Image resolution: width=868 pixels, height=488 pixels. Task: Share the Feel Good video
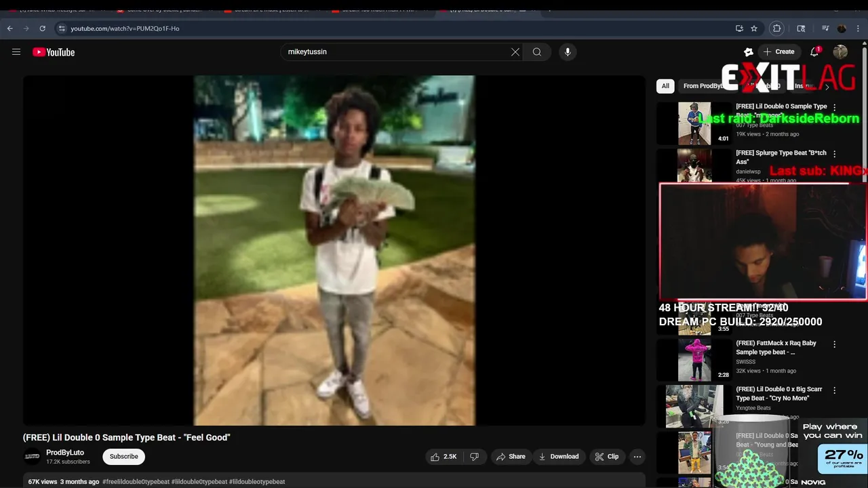(511, 457)
